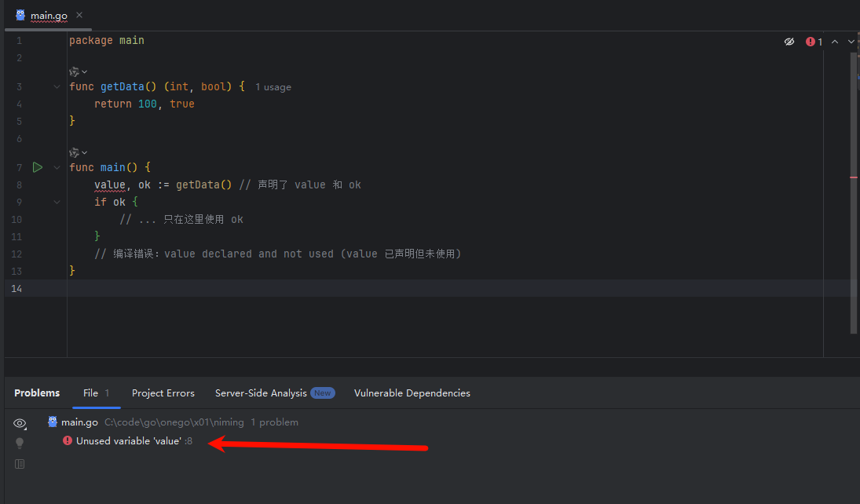The width and height of the screenshot is (860, 504).
Task: Collapse the main function fold arrow
Action: 57,167
